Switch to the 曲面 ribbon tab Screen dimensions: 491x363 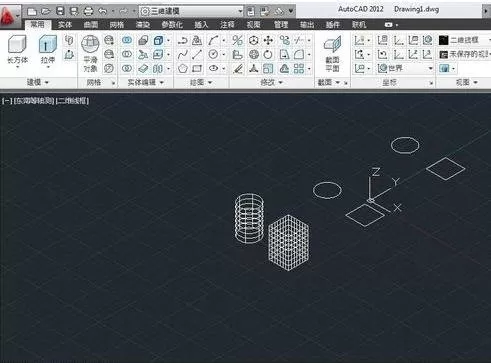[x=91, y=25]
